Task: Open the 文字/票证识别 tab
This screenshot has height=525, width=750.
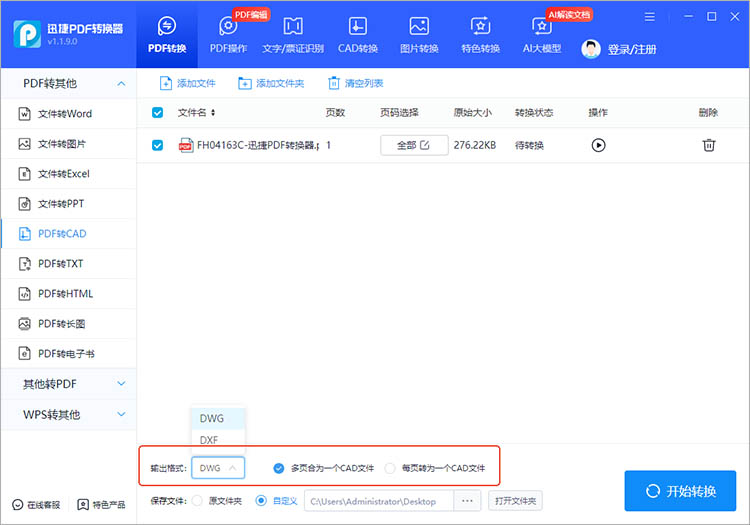Action: (293, 34)
